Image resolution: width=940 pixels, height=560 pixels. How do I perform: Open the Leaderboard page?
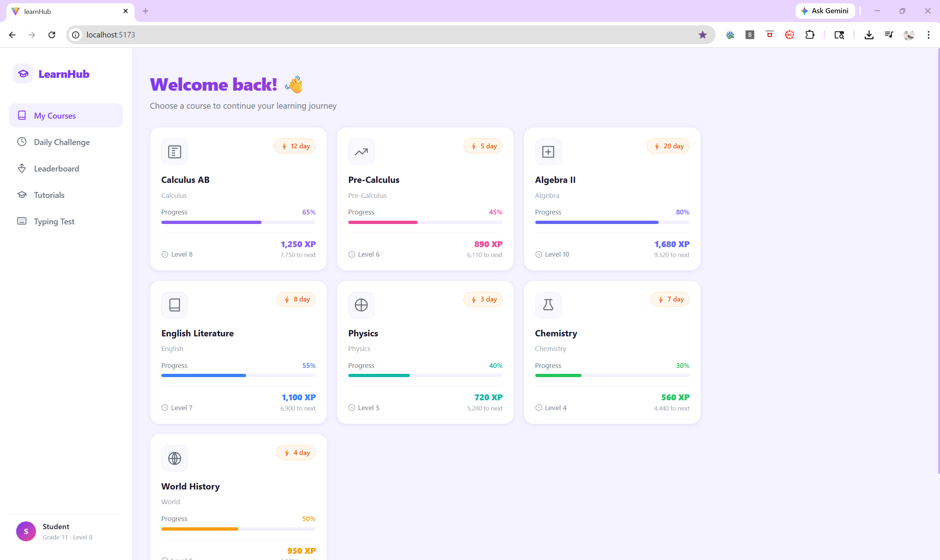coord(56,168)
